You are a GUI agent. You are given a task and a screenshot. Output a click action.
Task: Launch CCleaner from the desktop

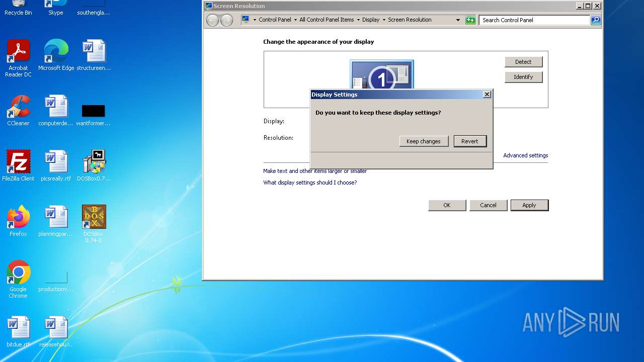point(18,110)
